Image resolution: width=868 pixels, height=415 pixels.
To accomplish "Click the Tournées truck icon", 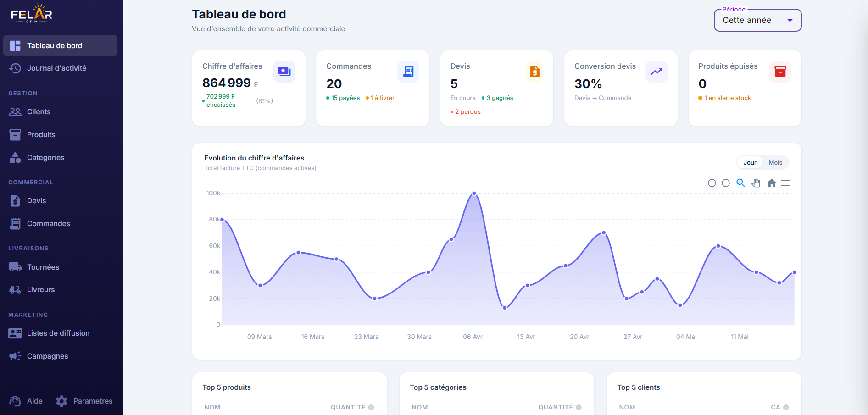I will (15, 267).
